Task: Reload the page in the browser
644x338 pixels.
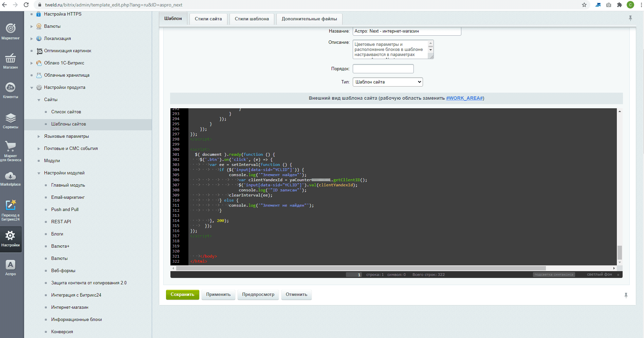Action: 26,5
